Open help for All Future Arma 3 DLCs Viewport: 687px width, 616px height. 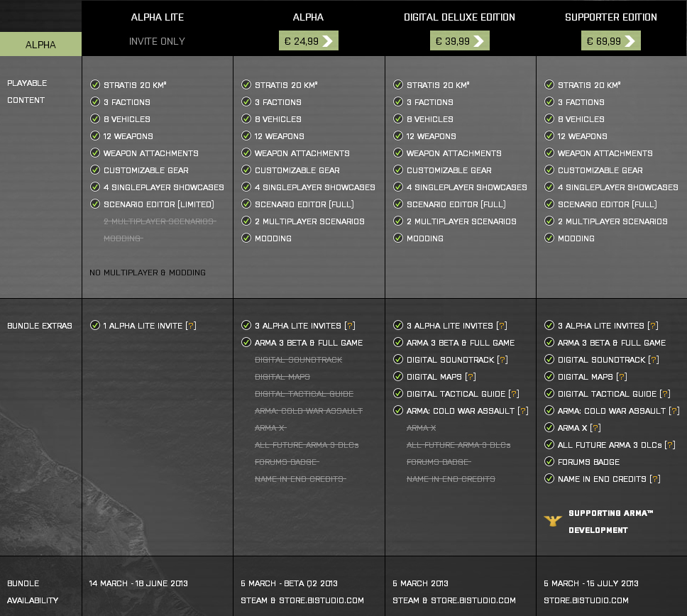[670, 445]
